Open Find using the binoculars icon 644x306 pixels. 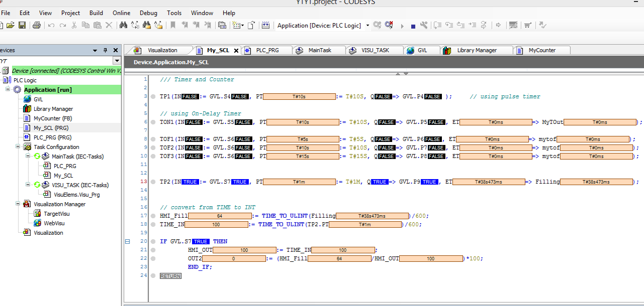coord(123,25)
